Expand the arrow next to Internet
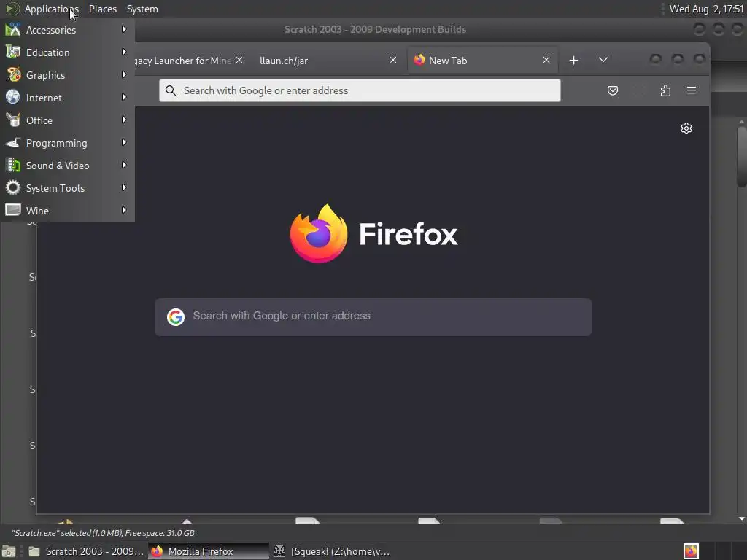747x560 pixels. pyautogui.click(x=124, y=97)
